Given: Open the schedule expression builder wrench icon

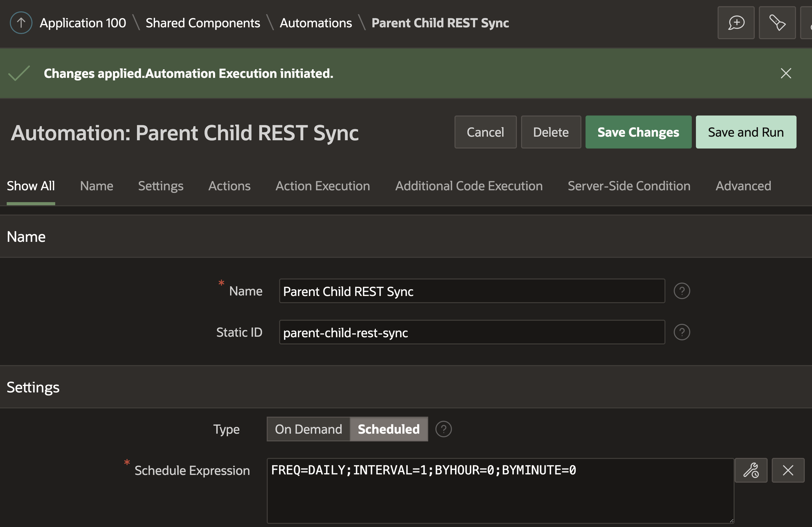Looking at the screenshot, I should click(x=751, y=470).
